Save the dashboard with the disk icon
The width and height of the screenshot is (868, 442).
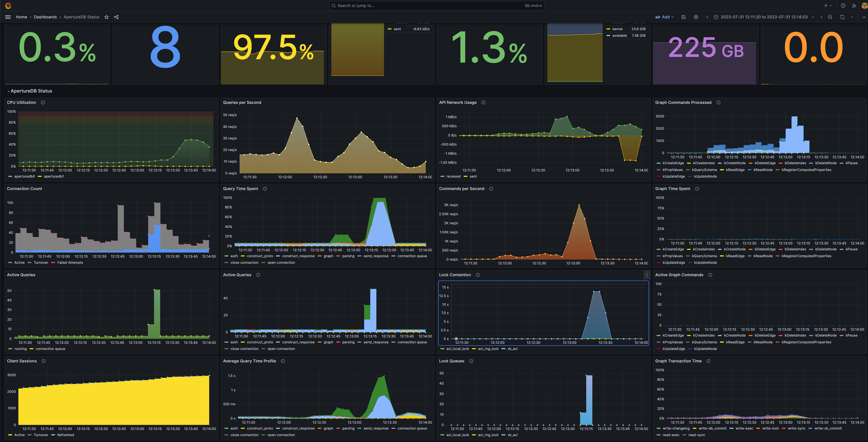[x=684, y=17]
